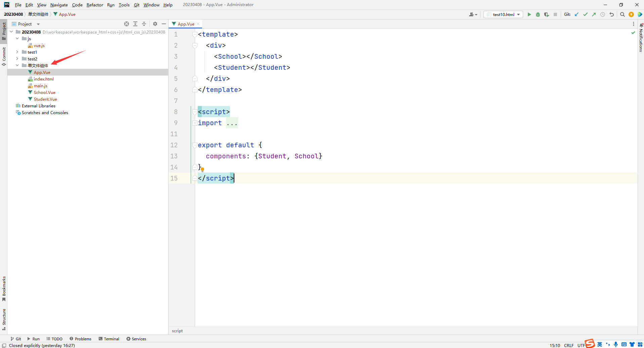Switch to the App.Vue editor tab
Image resolution: width=644 pixels, height=348 pixels.
click(186, 24)
